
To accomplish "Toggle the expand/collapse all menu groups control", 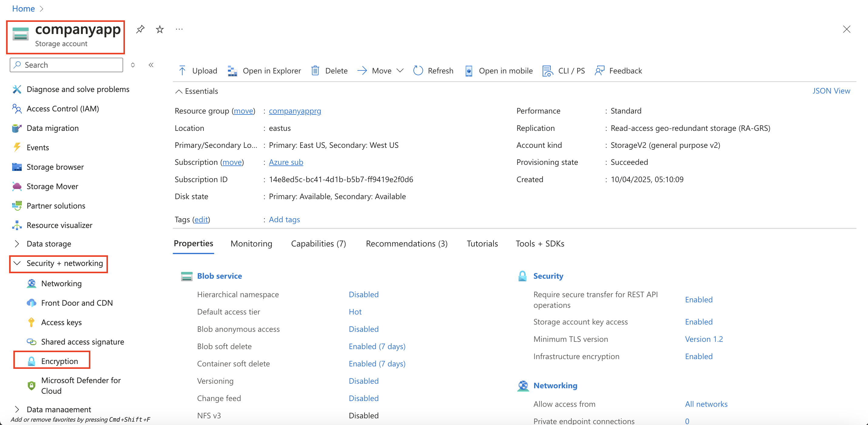I will pyautogui.click(x=133, y=65).
